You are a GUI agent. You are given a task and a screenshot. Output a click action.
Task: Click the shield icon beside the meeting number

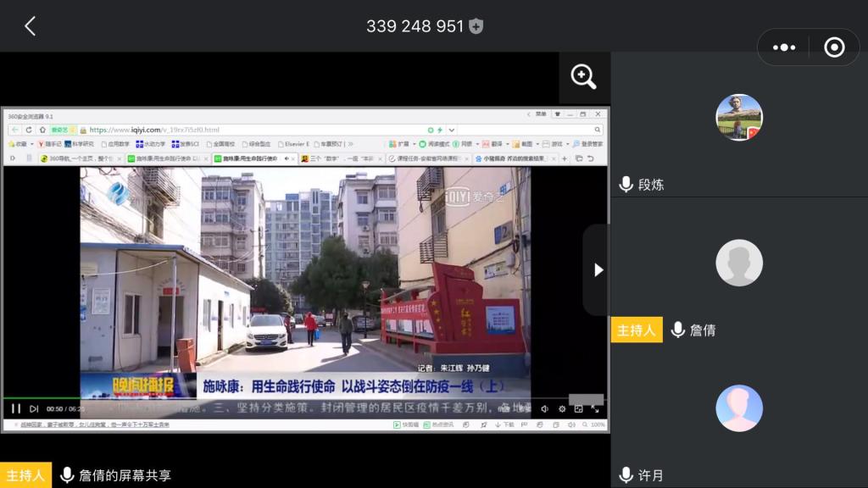point(476,26)
